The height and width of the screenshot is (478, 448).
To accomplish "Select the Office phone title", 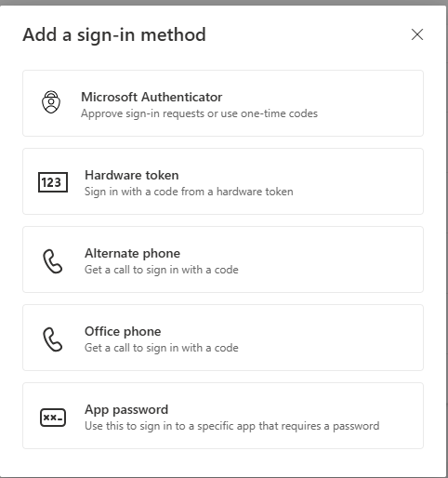I will [x=123, y=331].
